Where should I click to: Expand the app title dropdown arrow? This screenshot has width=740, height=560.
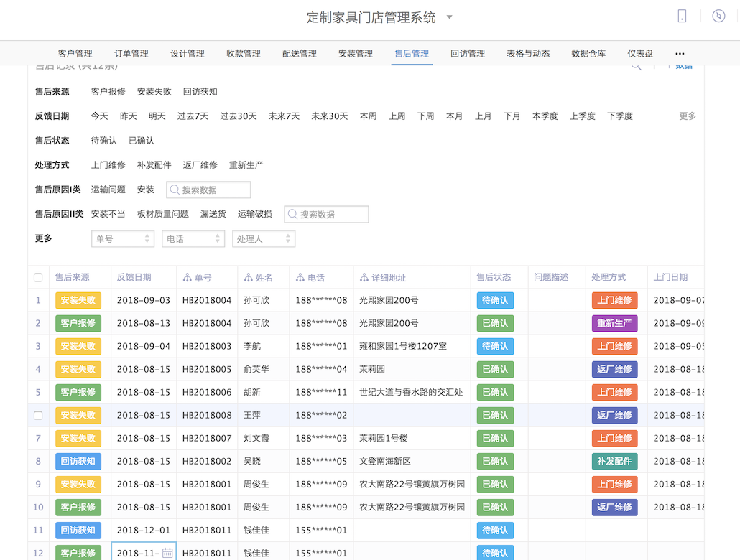tap(449, 17)
